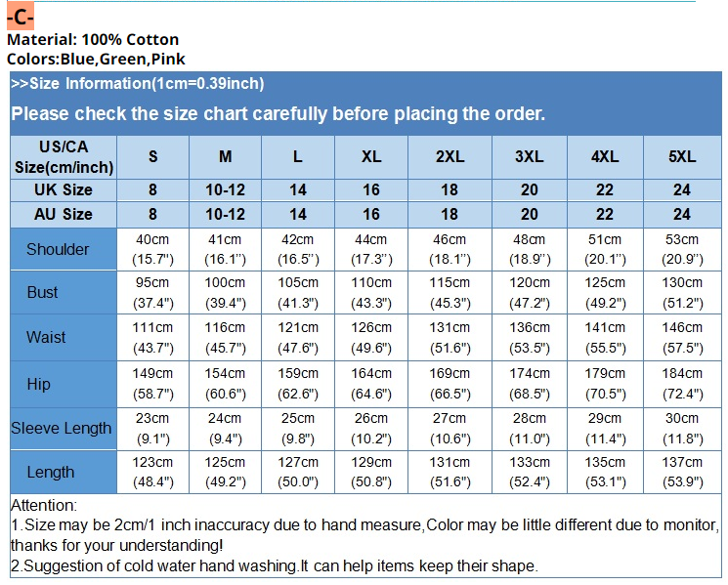Select the US/CA Size header cell

point(64,157)
